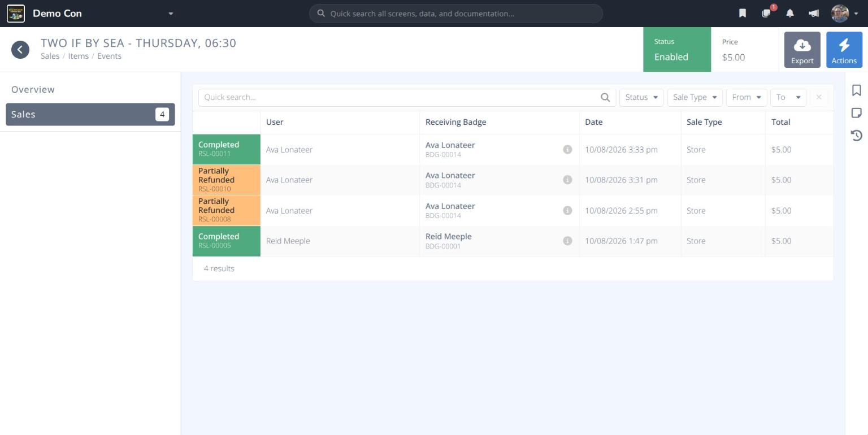Open completed sale RSL-00005
Viewport: 868px width, 435px height.
coord(226,241)
